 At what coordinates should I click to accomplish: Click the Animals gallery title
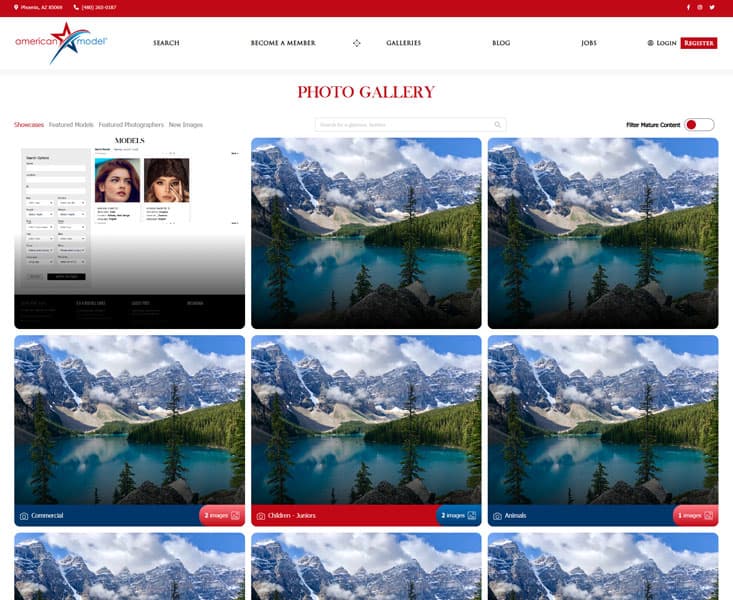click(516, 515)
